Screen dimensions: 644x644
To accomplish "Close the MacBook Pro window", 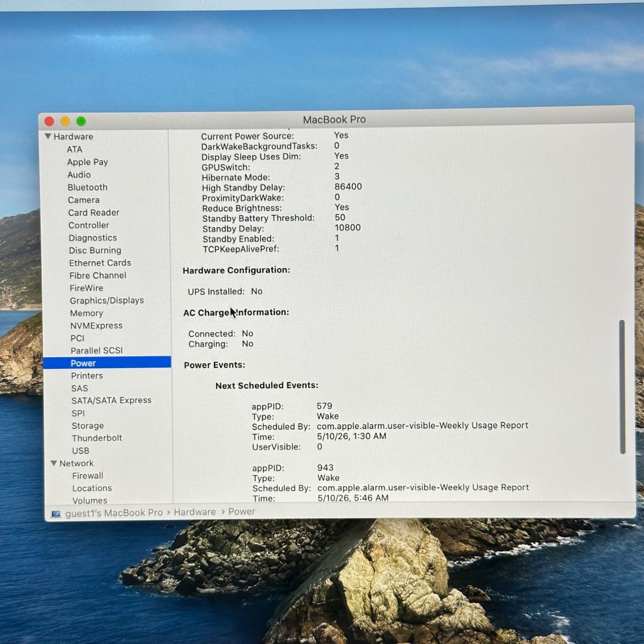I will tap(49, 121).
